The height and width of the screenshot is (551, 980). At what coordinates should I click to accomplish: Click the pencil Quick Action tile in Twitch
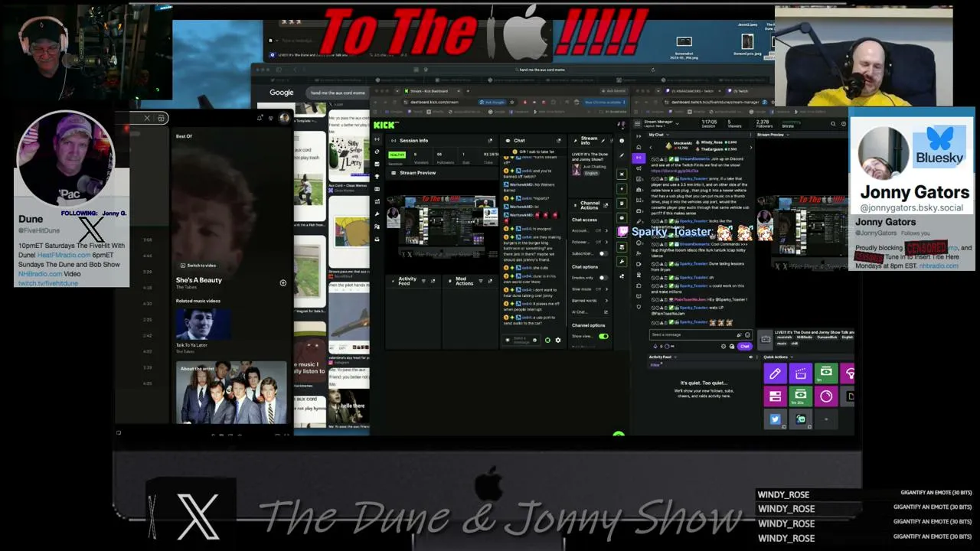tap(775, 373)
